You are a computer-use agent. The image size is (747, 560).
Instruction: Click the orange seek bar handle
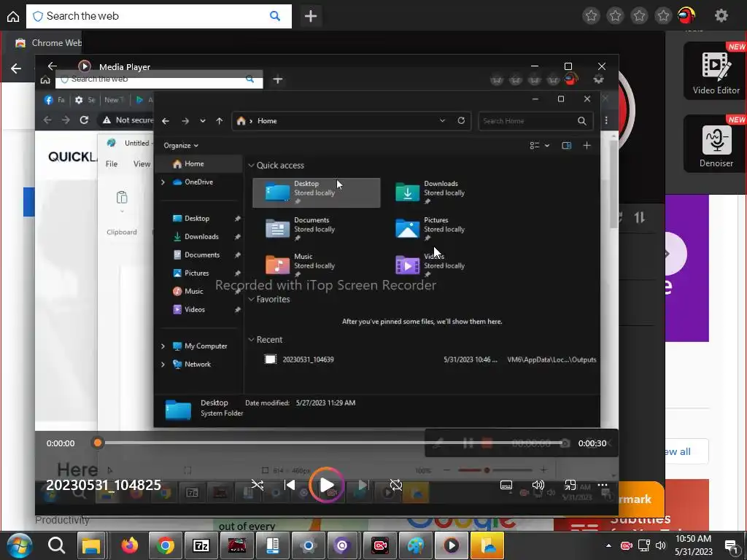click(98, 443)
